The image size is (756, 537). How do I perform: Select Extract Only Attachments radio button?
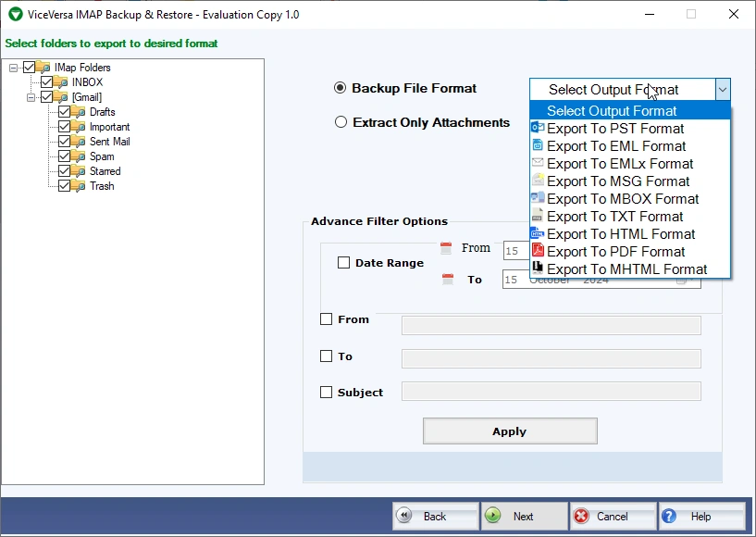[341, 122]
